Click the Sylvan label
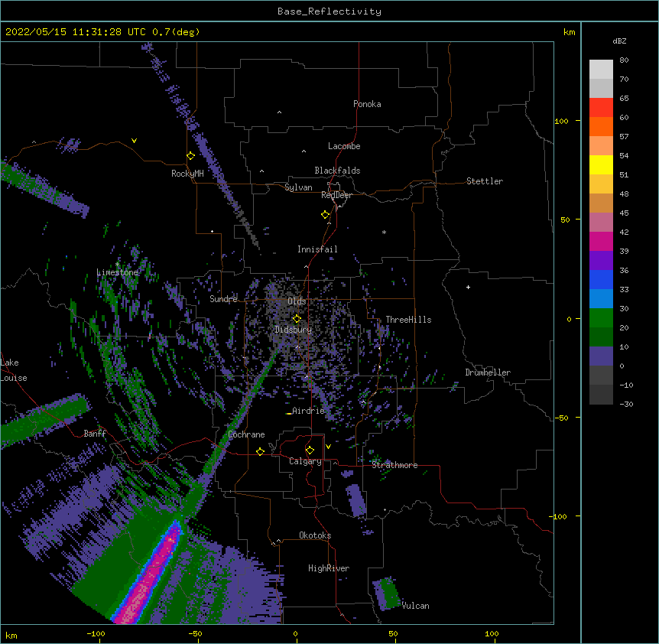This screenshot has width=659, height=644. tap(298, 187)
